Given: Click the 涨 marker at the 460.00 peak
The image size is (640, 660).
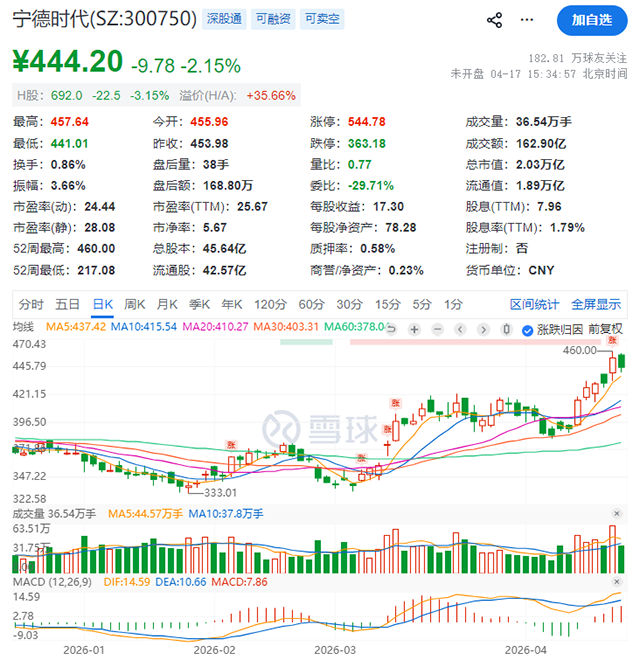Looking at the screenshot, I should tap(614, 342).
